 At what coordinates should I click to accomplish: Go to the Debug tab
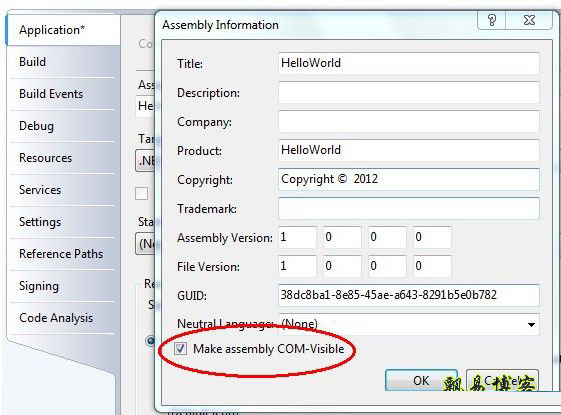coord(36,126)
